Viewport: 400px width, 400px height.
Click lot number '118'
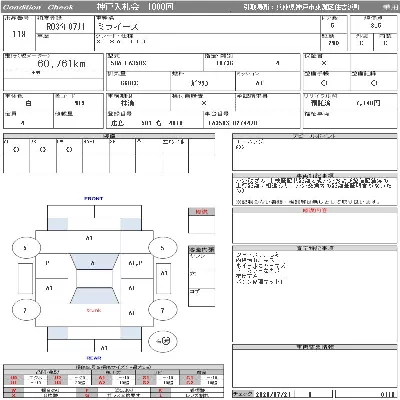coord(19,34)
